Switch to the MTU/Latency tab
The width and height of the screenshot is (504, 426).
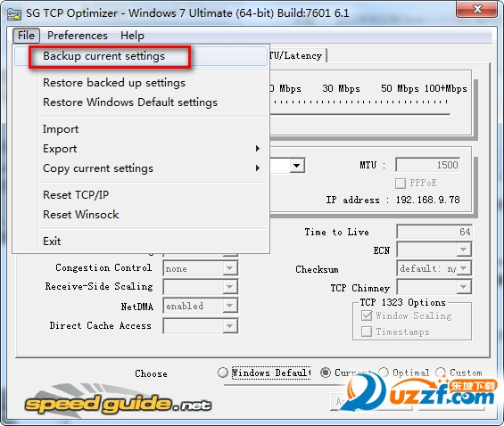[x=298, y=55]
